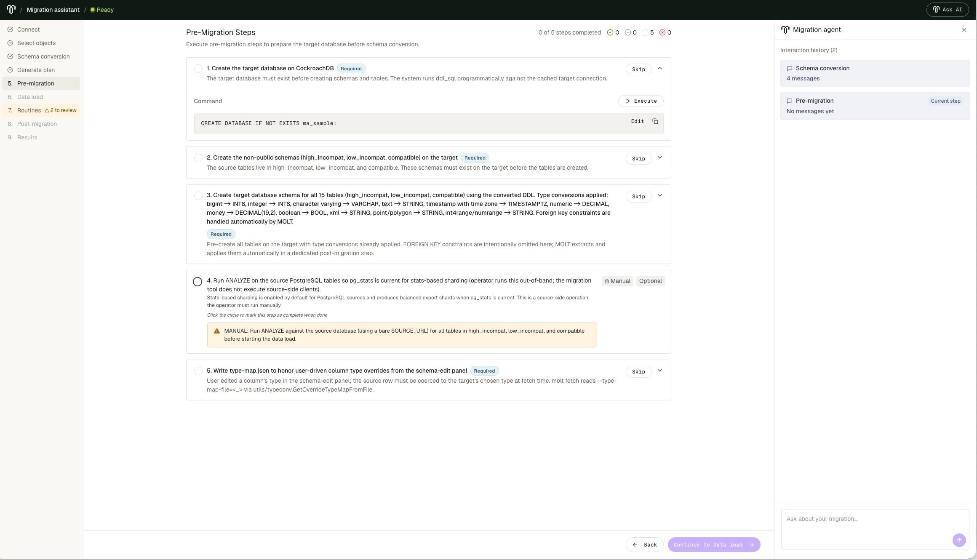Open Generate plan step

(x=41, y=70)
